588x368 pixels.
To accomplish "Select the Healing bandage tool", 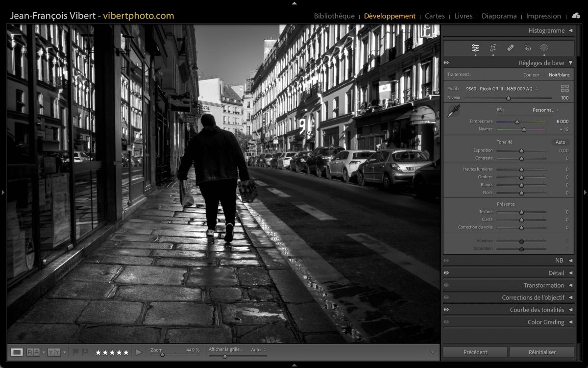I will tap(510, 48).
